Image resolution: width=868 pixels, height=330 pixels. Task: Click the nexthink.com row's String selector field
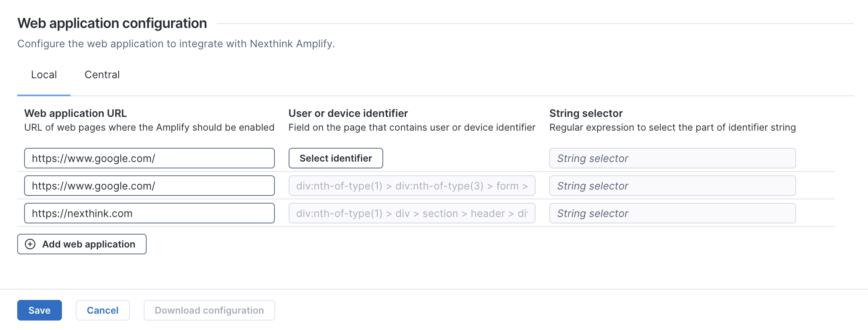point(672,213)
